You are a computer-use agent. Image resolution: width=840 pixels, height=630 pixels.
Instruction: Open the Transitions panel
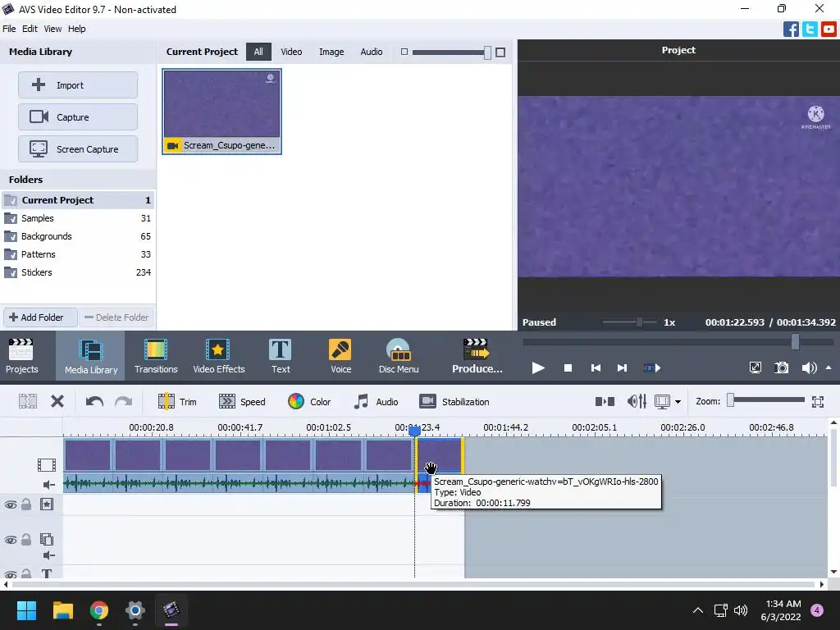[155, 356]
